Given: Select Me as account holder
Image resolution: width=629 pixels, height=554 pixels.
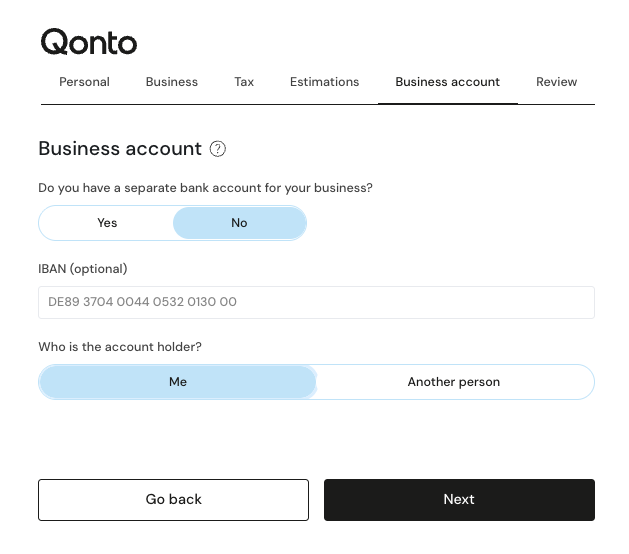Looking at the screenshot, I should pos(178,382).
